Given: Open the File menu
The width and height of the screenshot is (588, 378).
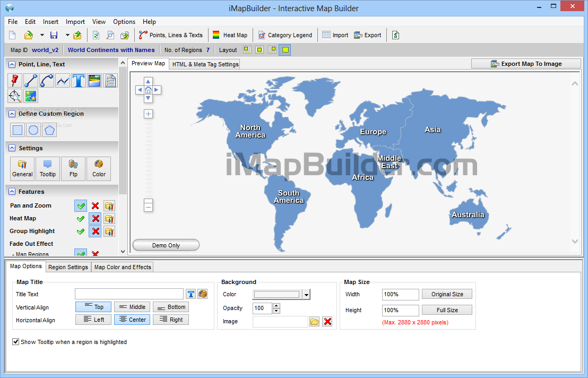Looking at the screenshot, I should [x=13, y=22].
